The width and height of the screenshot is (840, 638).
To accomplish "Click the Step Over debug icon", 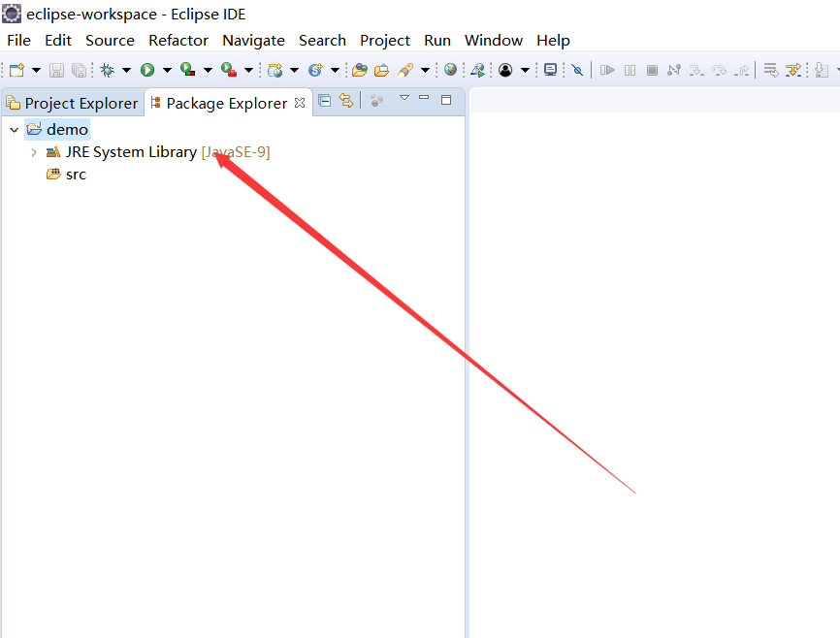I will point(719,70).
